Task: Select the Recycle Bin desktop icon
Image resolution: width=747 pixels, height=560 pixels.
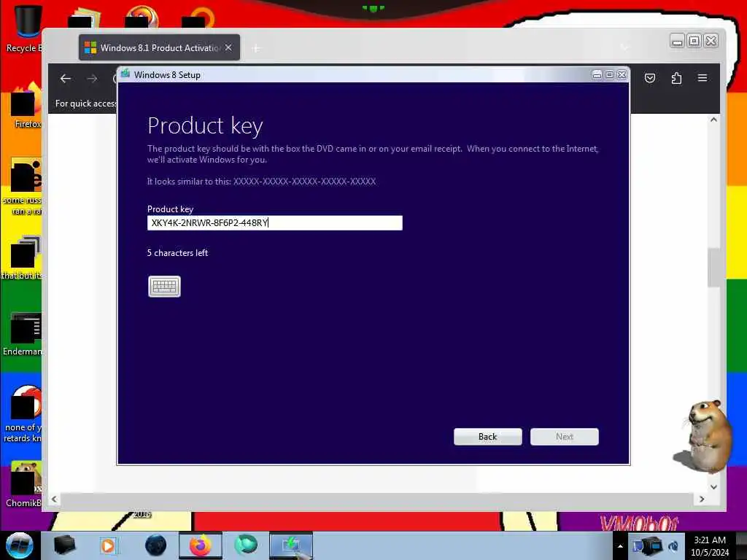Action: coord(26,27)
